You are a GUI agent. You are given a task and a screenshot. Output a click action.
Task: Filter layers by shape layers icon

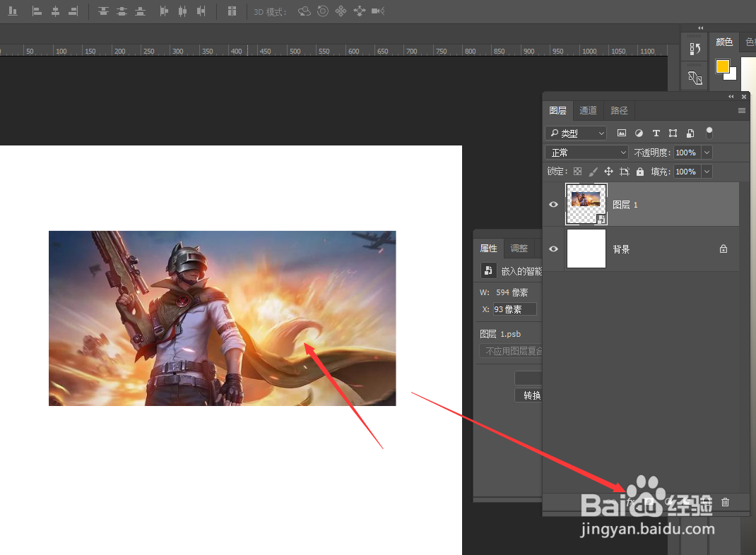673,133
